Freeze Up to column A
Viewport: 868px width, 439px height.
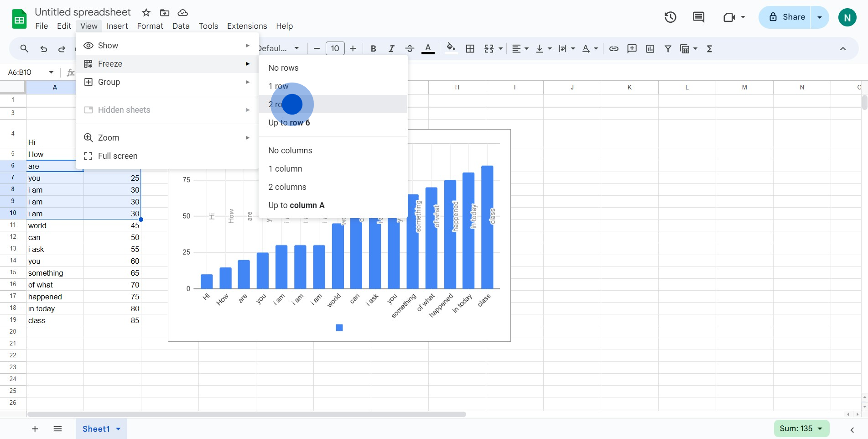click(x=333, y=205)
